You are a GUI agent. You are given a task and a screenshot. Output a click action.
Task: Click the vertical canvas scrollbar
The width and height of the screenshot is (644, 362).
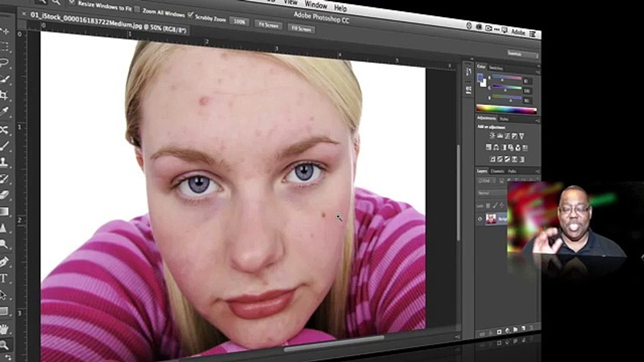click(458, 193)
